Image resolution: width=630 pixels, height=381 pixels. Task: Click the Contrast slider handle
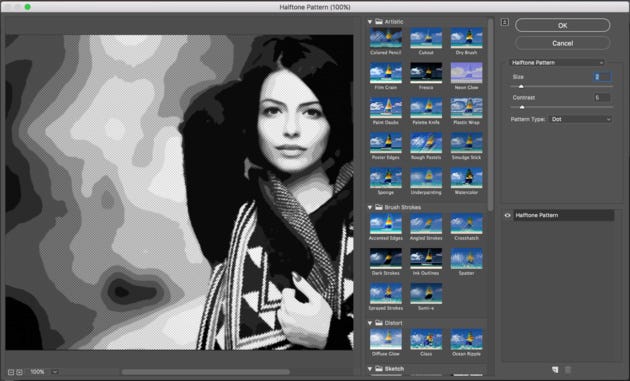click(x=522, y=107)
